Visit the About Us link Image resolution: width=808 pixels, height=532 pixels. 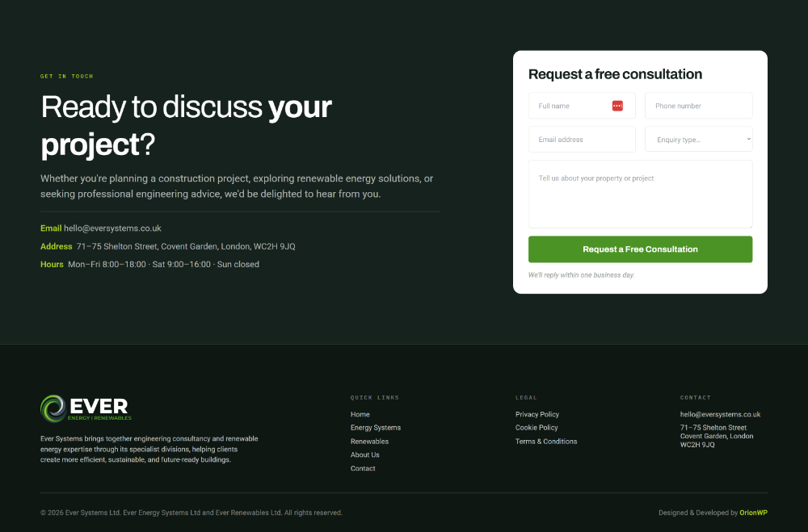click(x=365, y=455)
